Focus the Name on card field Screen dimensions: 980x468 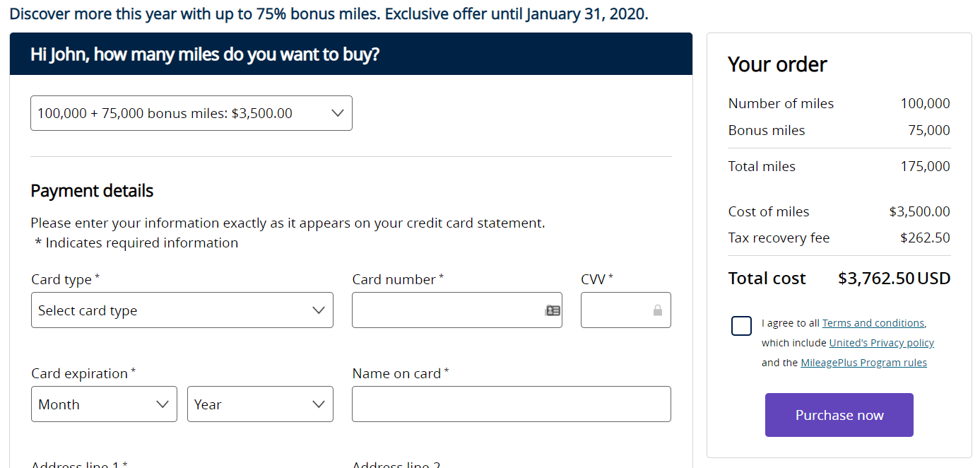(512, 404)
